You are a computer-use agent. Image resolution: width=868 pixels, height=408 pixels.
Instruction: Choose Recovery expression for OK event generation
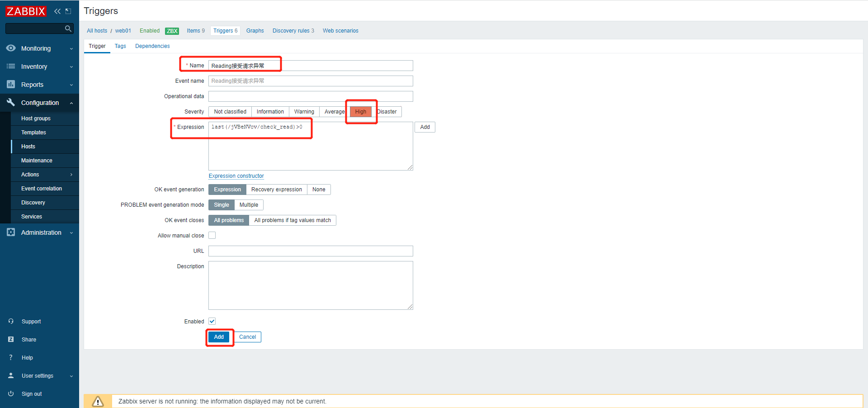(x=277, y=190)
